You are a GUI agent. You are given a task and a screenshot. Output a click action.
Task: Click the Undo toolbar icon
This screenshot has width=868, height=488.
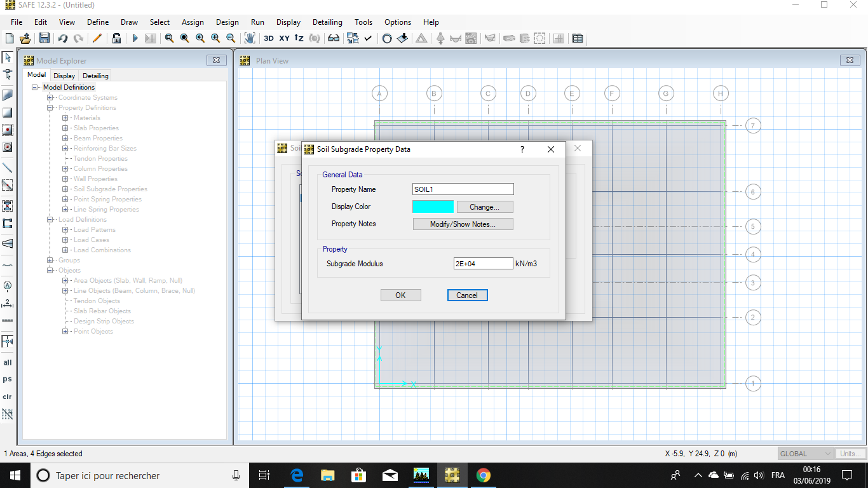pyautogui.click(x=62, y=38)
